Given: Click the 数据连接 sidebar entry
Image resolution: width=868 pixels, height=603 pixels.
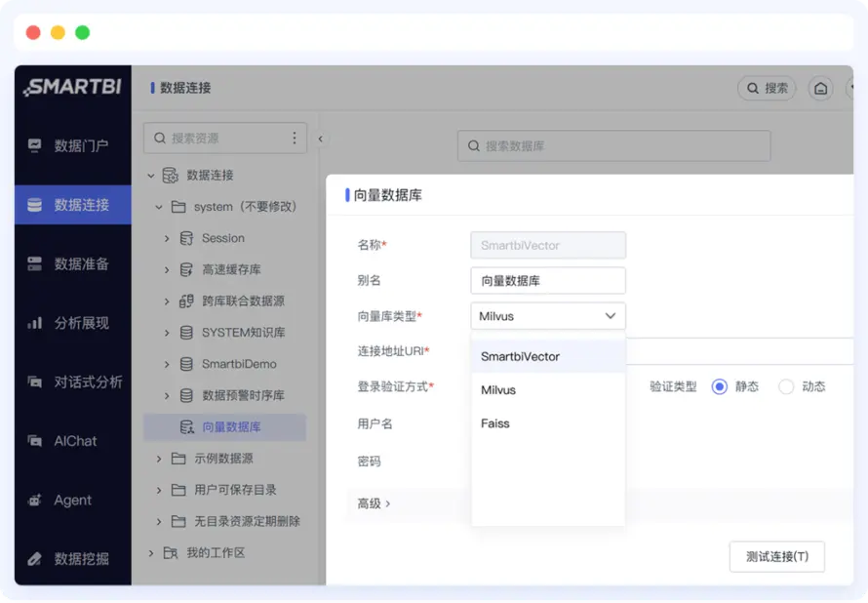Looking at the screenshot, I should pyautogui.click(x=72, y=204).
